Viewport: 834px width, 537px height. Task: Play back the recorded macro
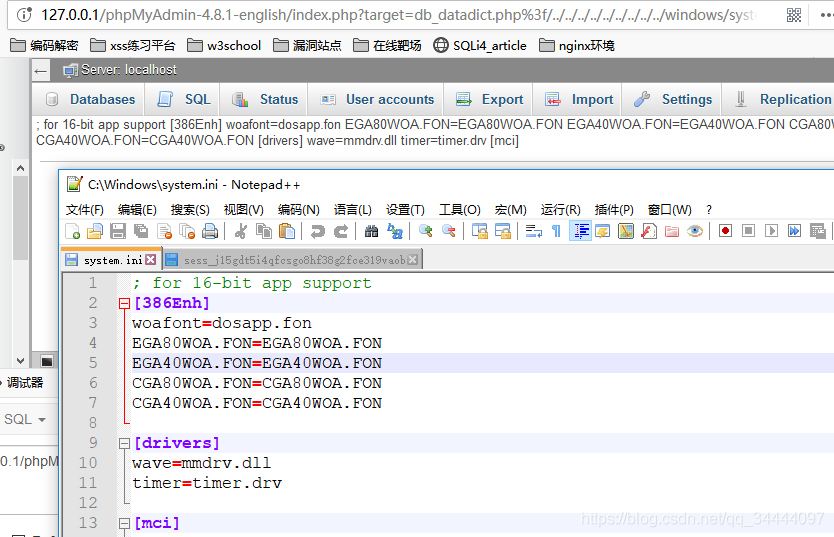[771, 231]
